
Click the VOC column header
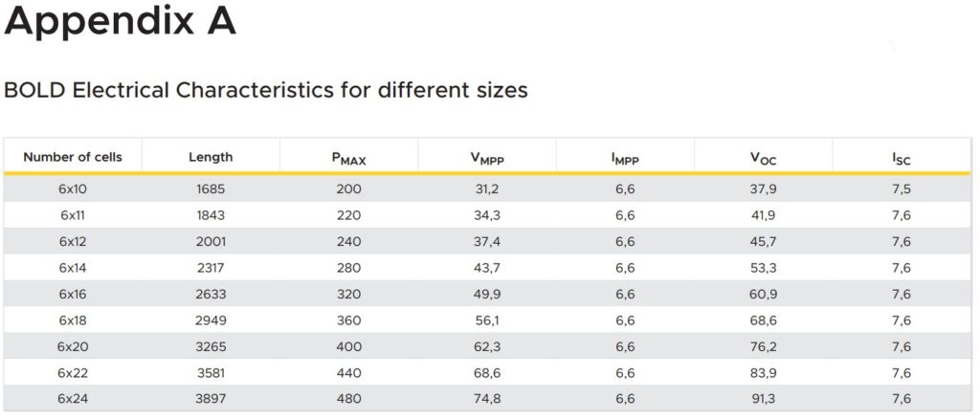[763, 159]
